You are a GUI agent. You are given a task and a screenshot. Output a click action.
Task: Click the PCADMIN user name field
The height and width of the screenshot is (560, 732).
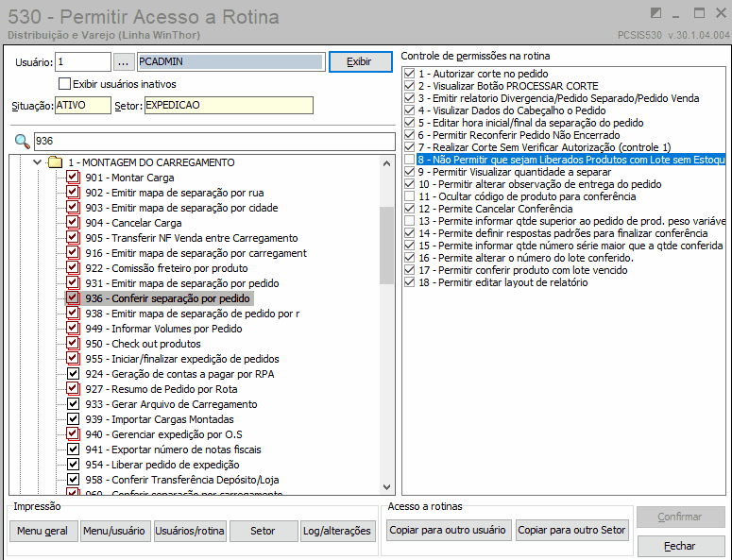[x=231, y=62]
